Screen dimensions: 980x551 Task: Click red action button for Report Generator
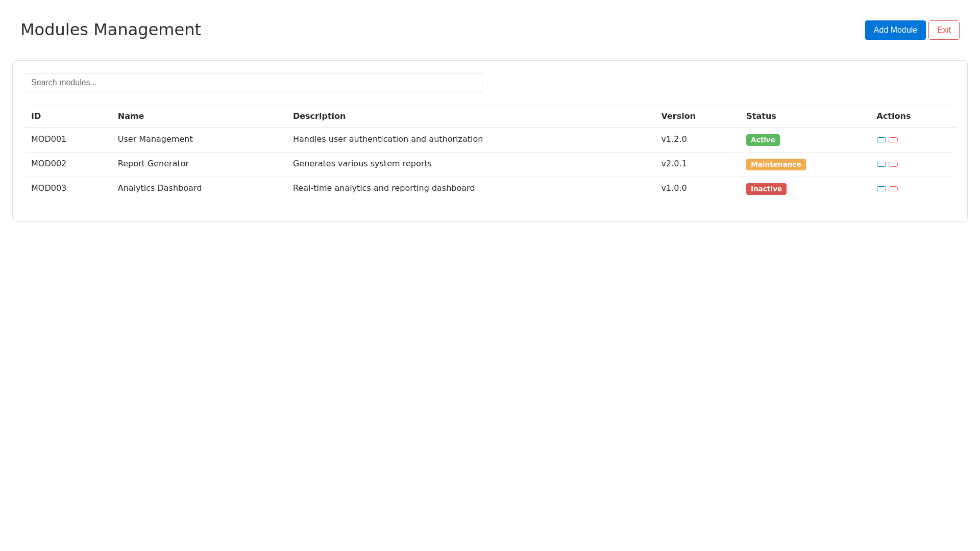[893, 164]
